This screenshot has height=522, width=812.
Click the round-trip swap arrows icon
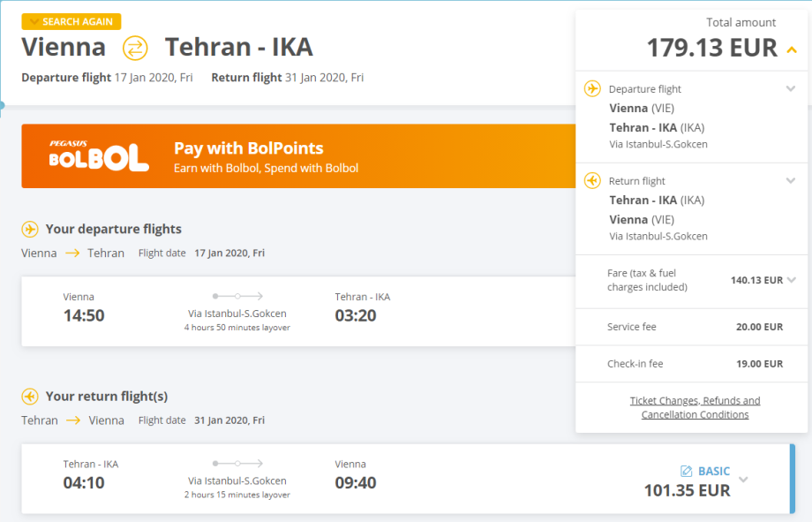(x=135, y=47)
